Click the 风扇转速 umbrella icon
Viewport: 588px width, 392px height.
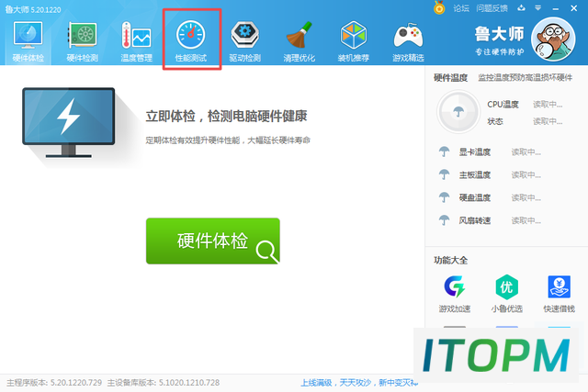tap(444, 220)
